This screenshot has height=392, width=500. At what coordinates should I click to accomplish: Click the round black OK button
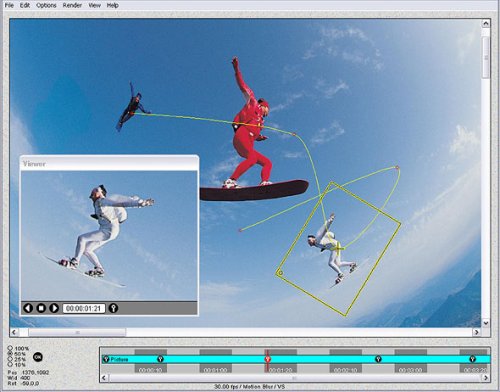(38, 357)
